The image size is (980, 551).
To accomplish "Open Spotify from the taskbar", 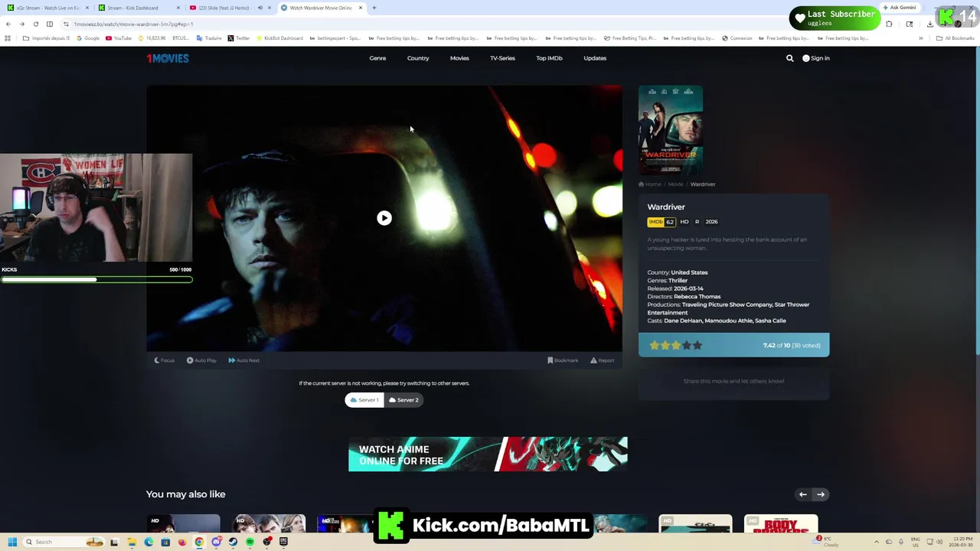I will coord(250,542).
